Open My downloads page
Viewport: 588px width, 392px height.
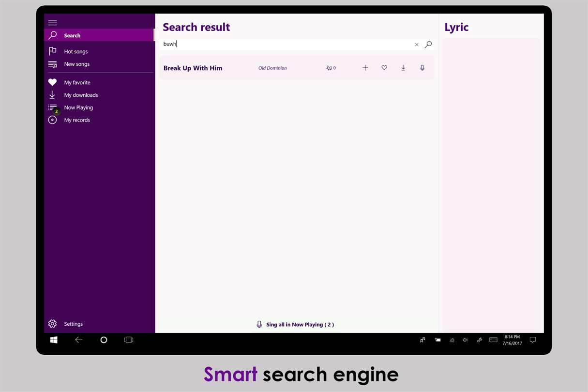[99, 95]
